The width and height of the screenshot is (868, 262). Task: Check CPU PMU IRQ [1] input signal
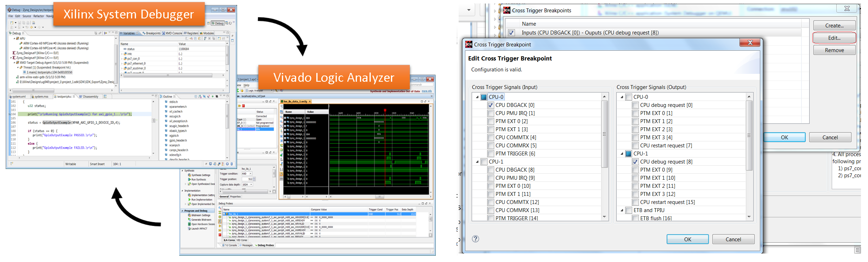coord(491,113)
